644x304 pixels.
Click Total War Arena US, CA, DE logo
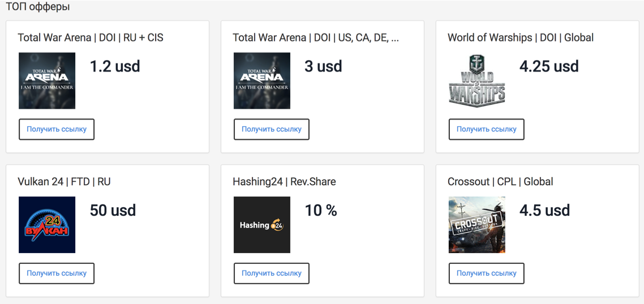[x=262, y=81]
